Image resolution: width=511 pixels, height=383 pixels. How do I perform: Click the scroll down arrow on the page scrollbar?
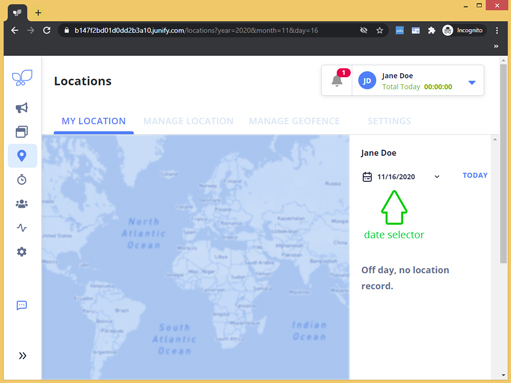(503, 375)
